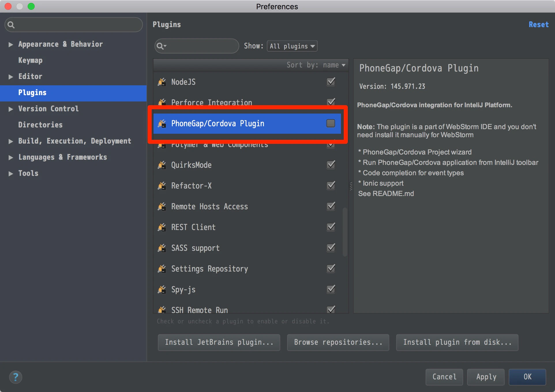Image resolution: width=555 pixels, height=392 pixels.
Task: Click the Refactor-X plugin icon
Action: (x=162, y=186)
